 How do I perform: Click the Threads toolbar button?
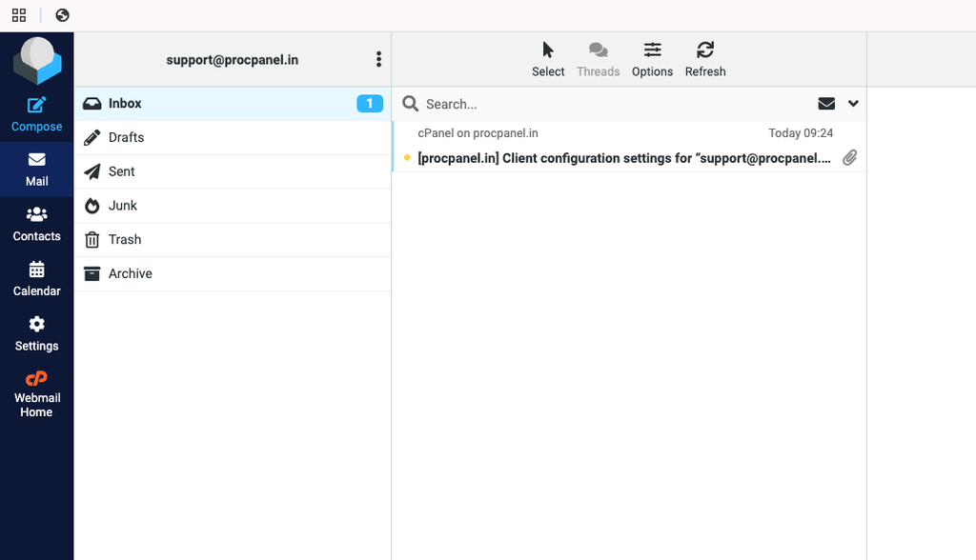(599, 59)
